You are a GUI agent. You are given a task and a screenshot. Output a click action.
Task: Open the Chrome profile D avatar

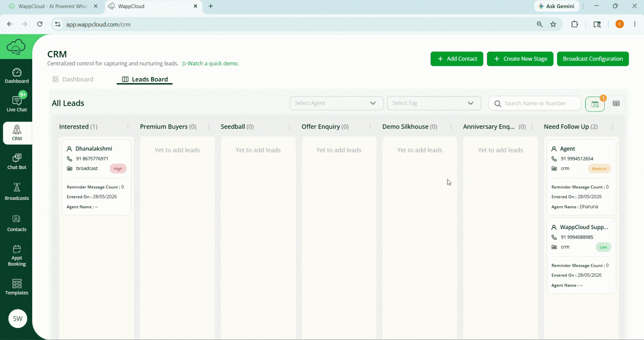(x=620, y=24)
